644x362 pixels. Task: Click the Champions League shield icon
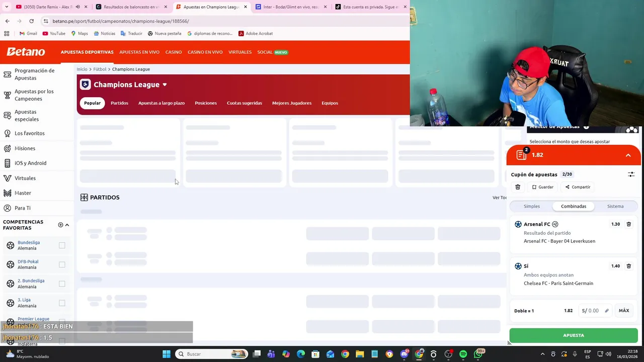[85, 84]
